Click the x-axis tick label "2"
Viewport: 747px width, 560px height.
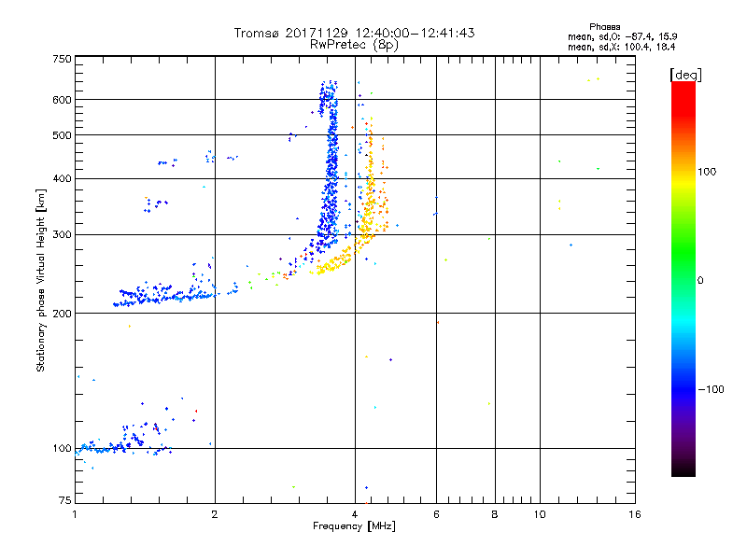(215, 514)
